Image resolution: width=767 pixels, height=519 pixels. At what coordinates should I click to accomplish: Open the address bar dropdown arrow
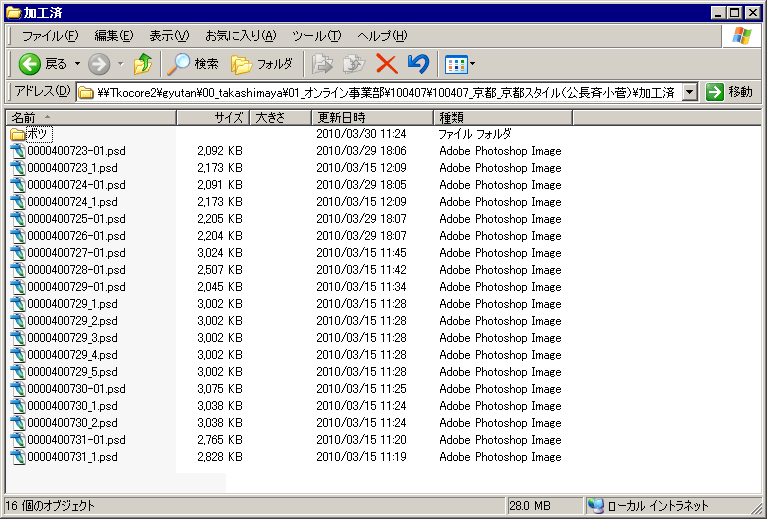(x=689, y=92)
